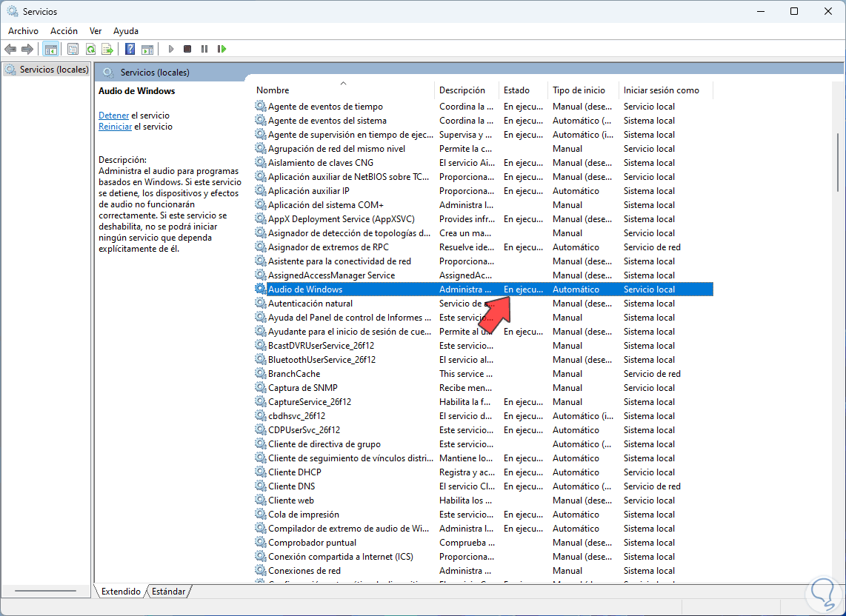
Task: Sort by the Descripción column header
Action: 467,90
